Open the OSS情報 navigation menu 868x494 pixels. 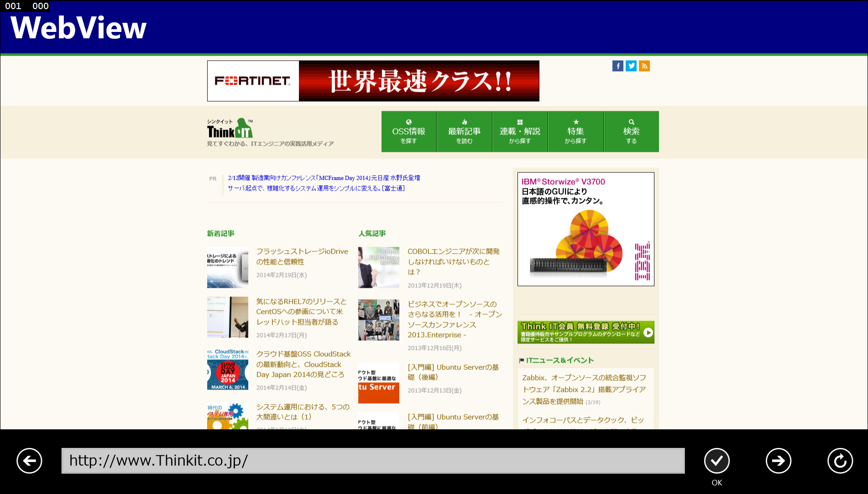click(408, 131)
